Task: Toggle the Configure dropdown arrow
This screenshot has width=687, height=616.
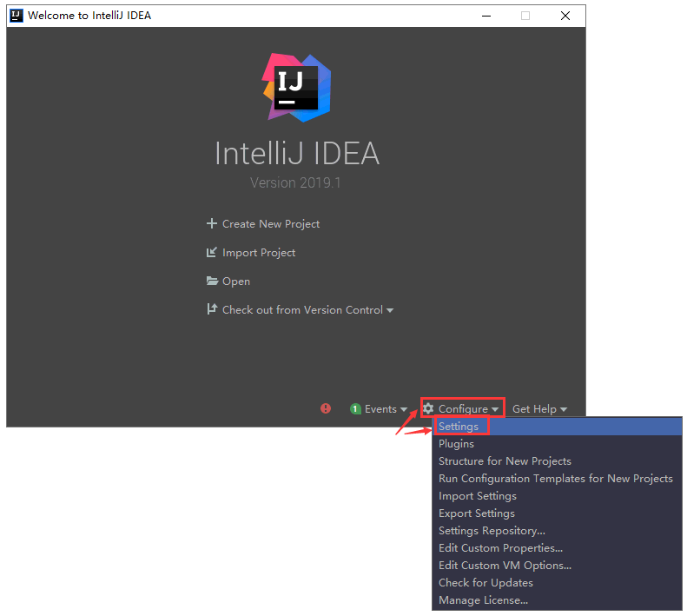Action: point(495,409)
